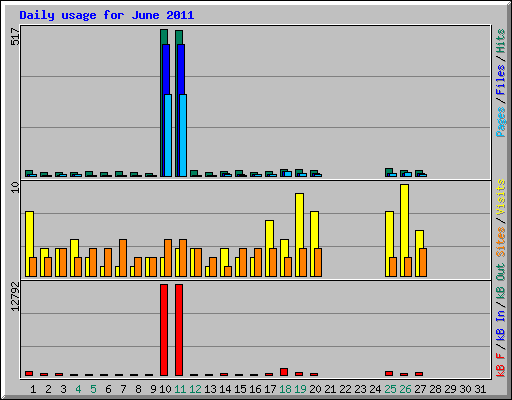Click green weekend day label "5"
512x400 pixels.
(x=93, y=389)
